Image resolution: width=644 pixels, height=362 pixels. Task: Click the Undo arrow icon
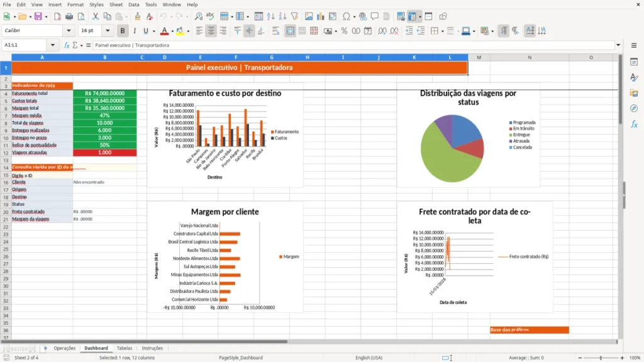click(164, 16)
